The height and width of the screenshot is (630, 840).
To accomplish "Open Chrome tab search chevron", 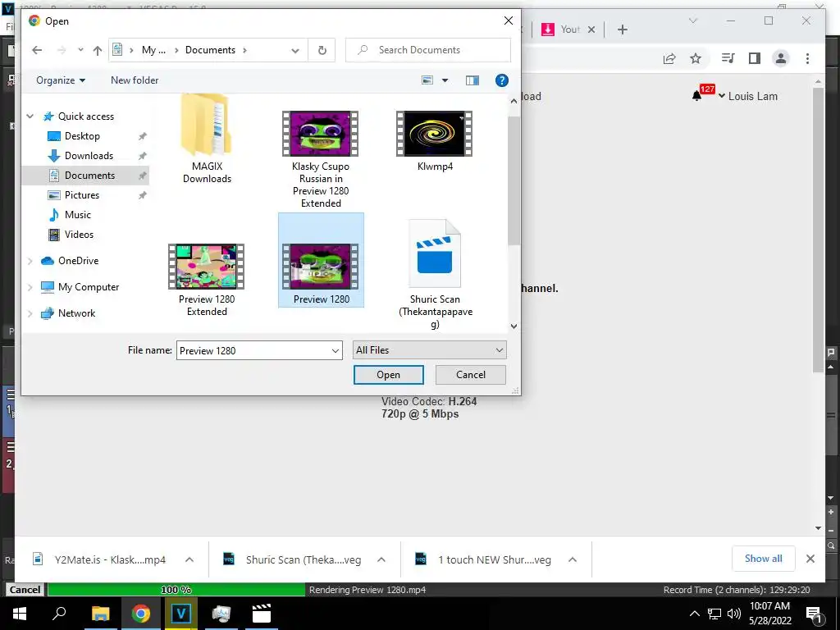I will click(692, 21).
